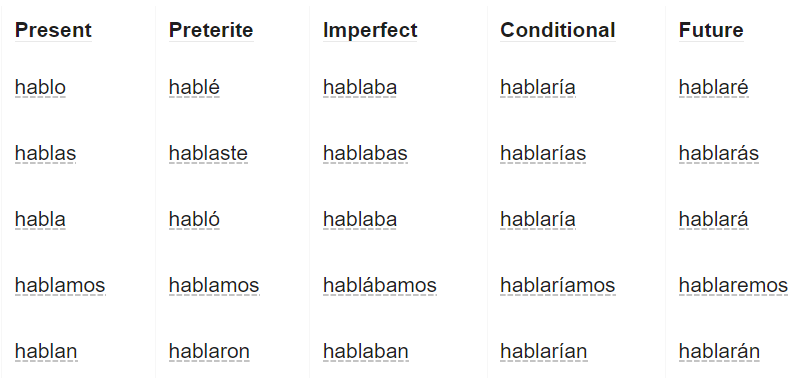The width and height of the screenshot is (807, 378).
Task: Open the hablaste preterite form
Action: tap(208, 153)
